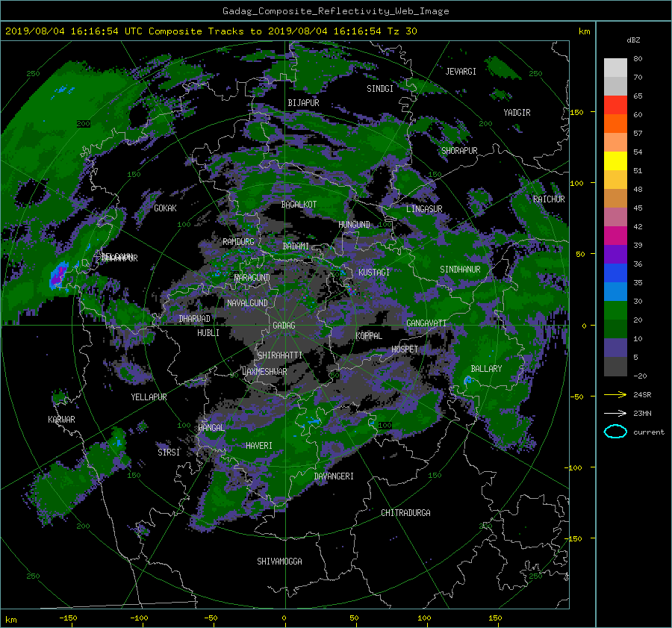672x628 pixels.
Task: Pick the purple 36-39 dBZ legend swatch
Action: [x=615, y=255]
